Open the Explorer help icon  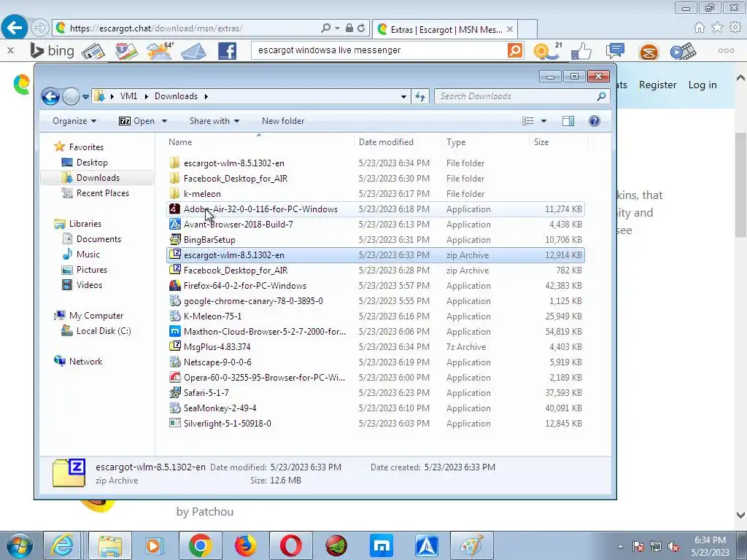(594, 121)
